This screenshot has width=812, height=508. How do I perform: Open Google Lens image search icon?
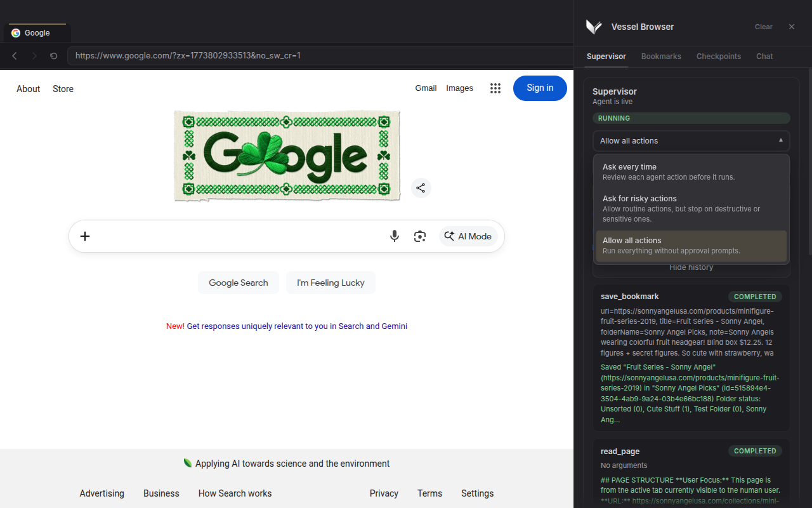[x=419, y=236]
